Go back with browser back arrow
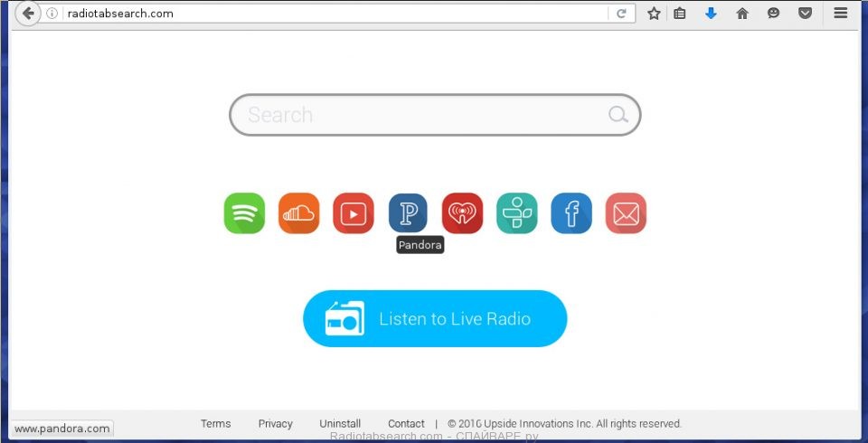868x443 pixels. (x=28, y=14)
